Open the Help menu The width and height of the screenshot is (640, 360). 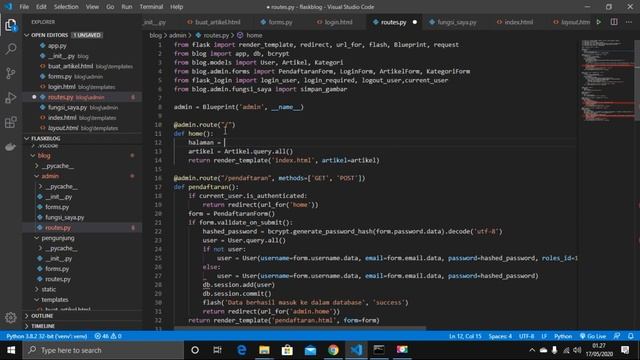176,7
